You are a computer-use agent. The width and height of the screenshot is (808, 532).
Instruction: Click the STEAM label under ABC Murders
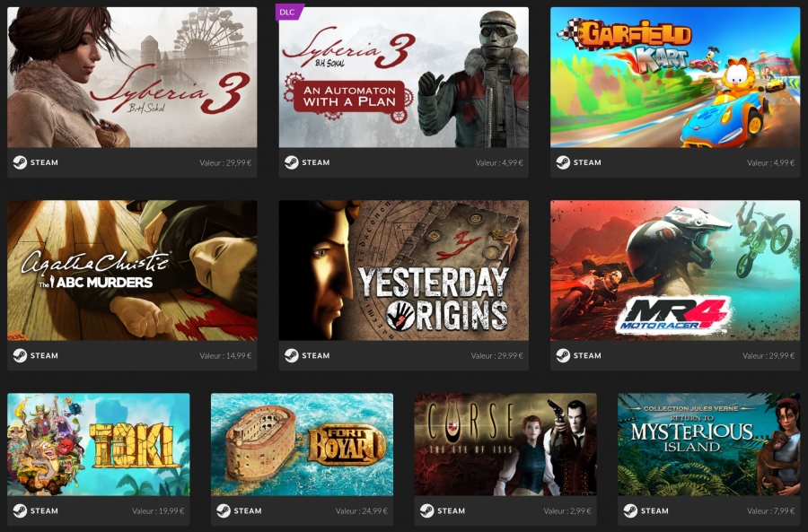click(44, 356)
